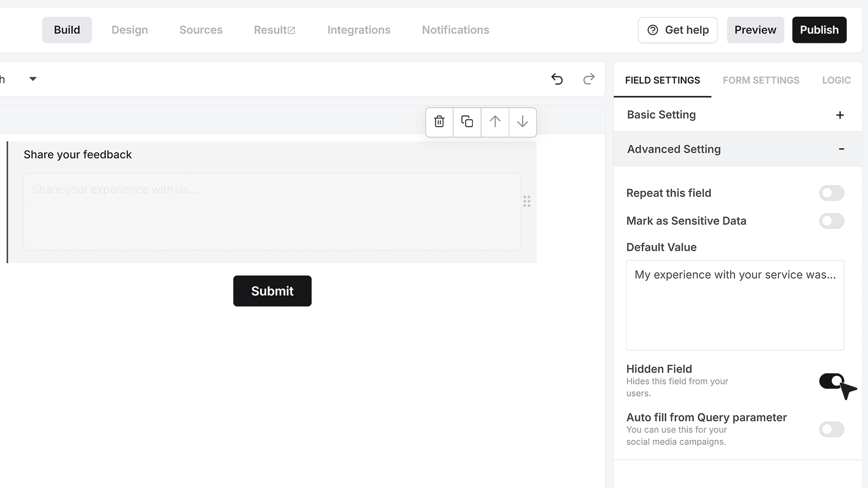Enable Auto fill from Query parameter
The height and width of the screenshot is (488, 868).
[831, 429]
